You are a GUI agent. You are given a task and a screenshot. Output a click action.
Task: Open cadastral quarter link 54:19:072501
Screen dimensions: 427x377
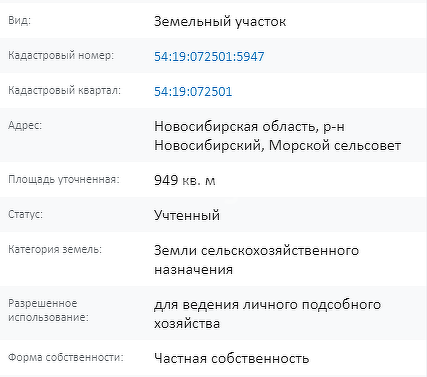pyautogui.click(x=193, y=91)
